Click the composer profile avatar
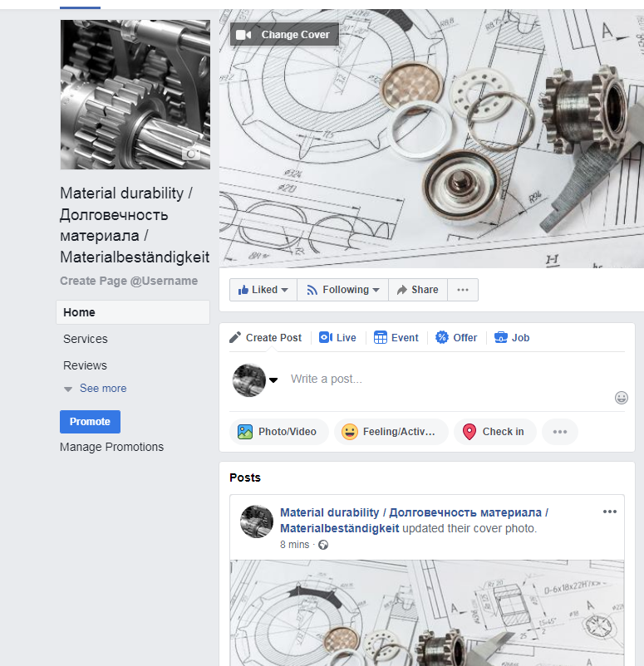 (x=249, y=380)
